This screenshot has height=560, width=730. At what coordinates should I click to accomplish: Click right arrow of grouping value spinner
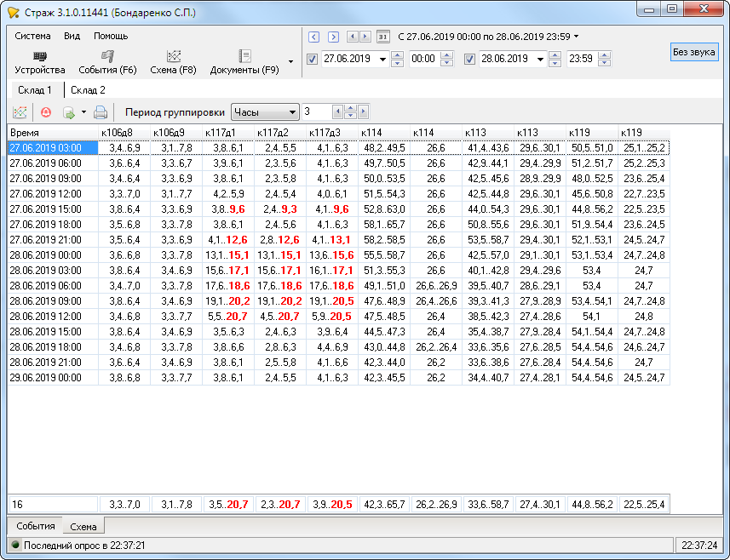[x=363, y=112]
